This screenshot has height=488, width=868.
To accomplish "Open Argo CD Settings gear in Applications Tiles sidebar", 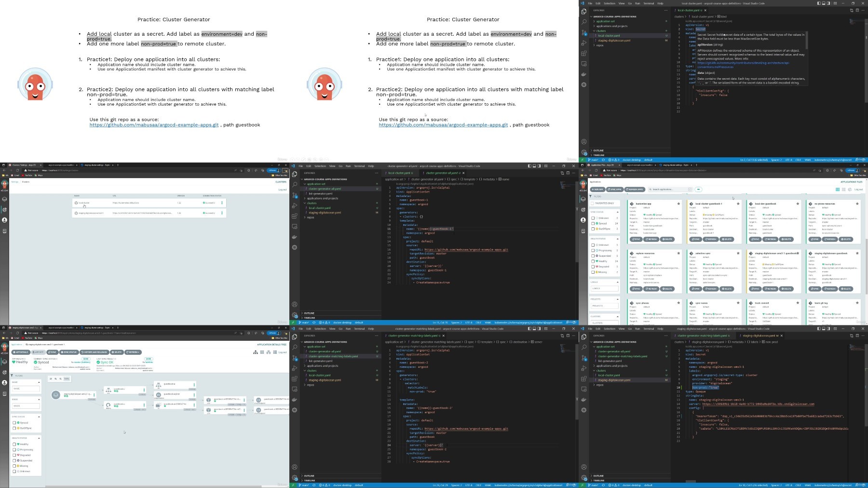I will [583, 209].
